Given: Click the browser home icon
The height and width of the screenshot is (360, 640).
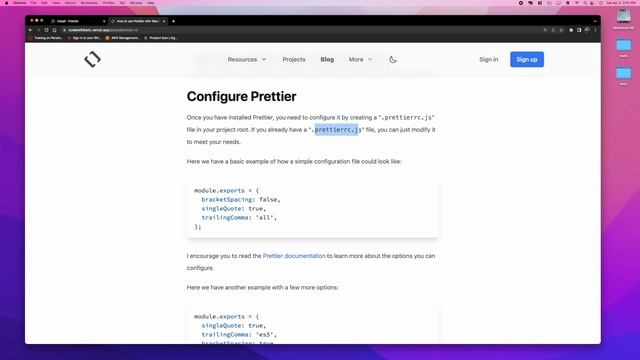Looking at the screenshot, I should (x=54, y=30).
